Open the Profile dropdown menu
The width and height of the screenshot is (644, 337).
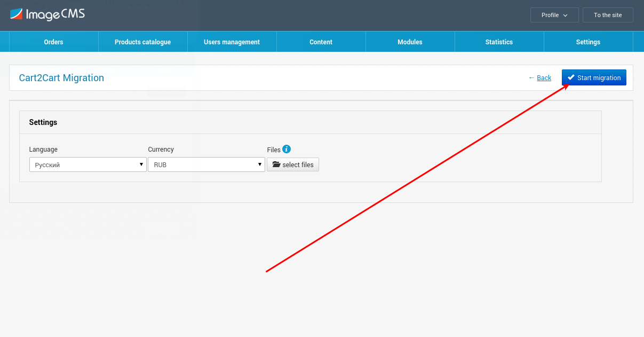[554, 15]
